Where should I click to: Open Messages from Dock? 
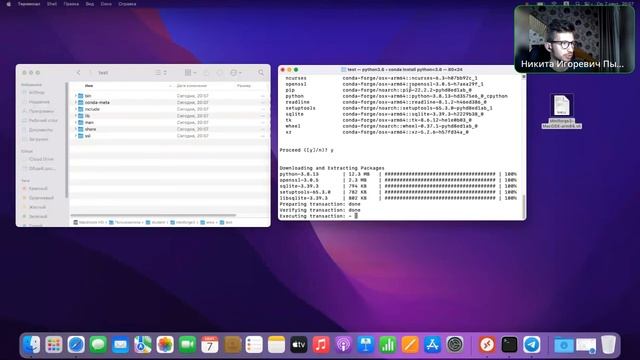pos(98,345)
